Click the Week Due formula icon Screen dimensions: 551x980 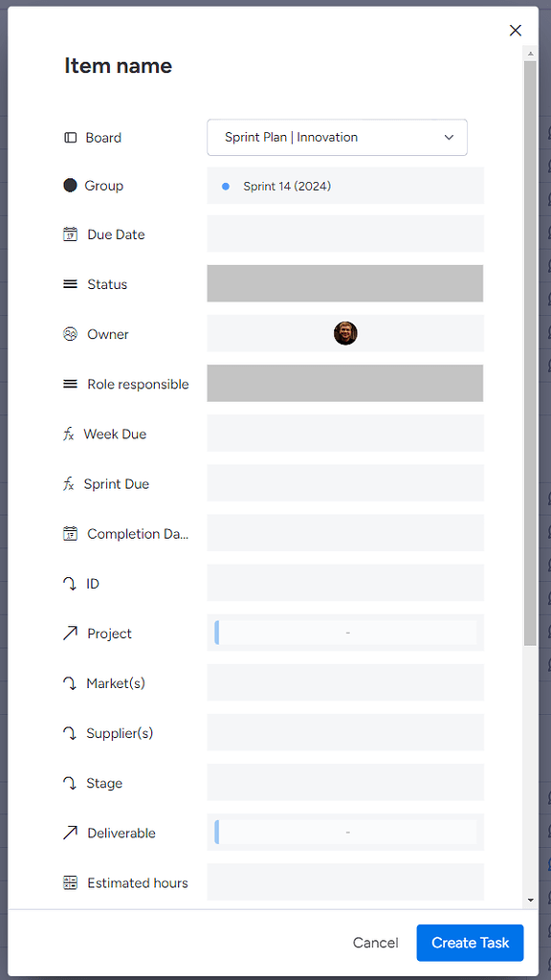pos(70,434)
